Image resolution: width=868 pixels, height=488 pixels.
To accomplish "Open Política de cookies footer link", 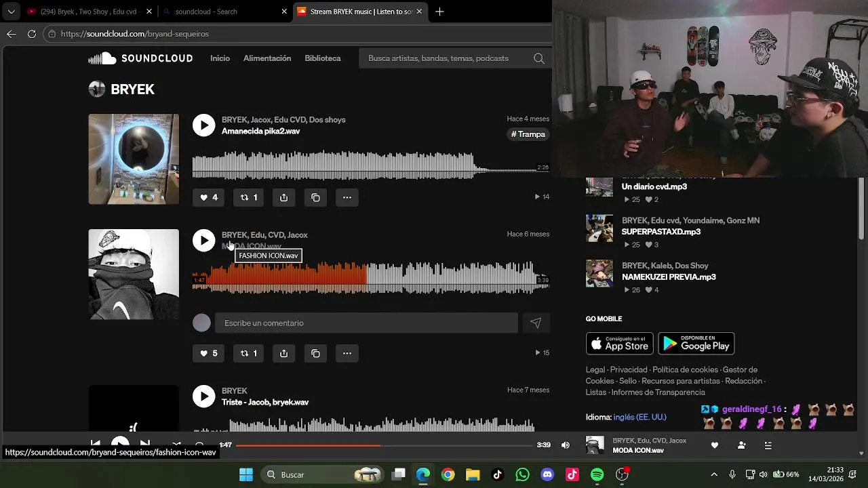I will pos(685,370).
